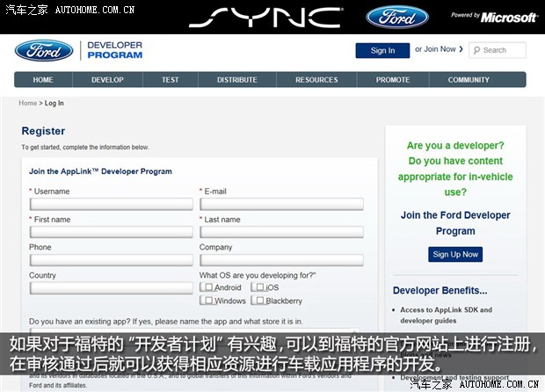This screenshot has height=392, width=545.
Task: Click the search magnifier icon
Action: (477, 50)
